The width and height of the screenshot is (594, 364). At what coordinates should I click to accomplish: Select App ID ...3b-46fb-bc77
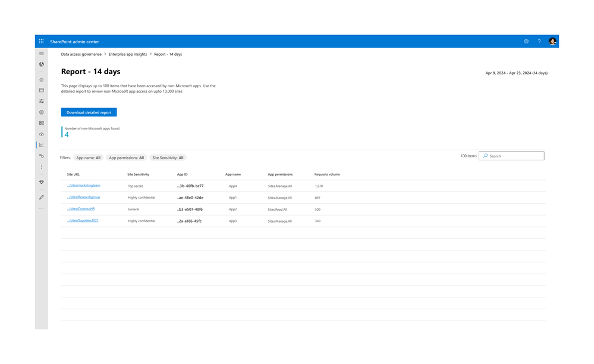click(x=190, y=186)
